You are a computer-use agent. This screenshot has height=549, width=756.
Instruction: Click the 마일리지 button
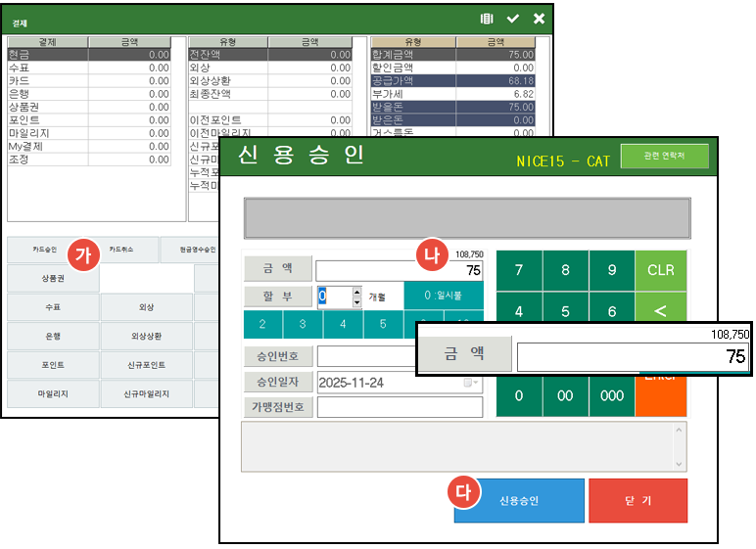[53, 393]
